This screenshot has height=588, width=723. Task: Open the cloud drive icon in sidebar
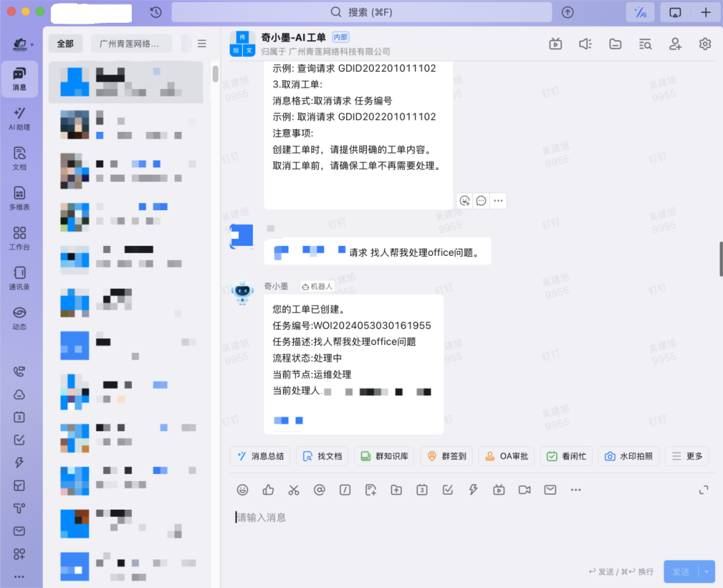19,394
